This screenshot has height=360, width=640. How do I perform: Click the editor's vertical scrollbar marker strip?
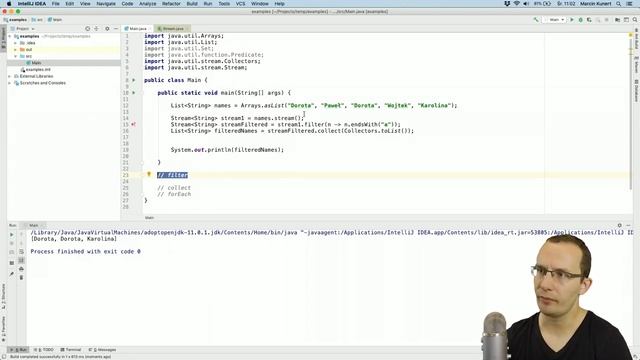coord(631,122)
